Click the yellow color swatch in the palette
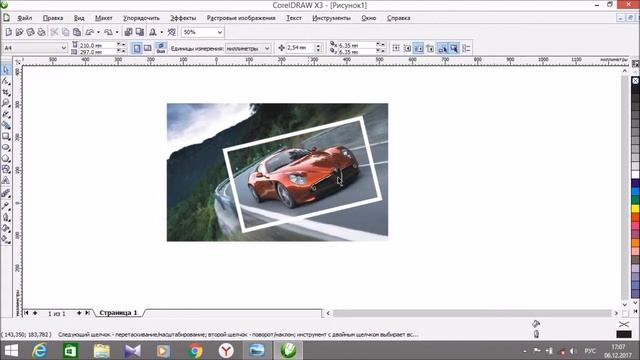The image size is (640, 360). pos(636,209)
